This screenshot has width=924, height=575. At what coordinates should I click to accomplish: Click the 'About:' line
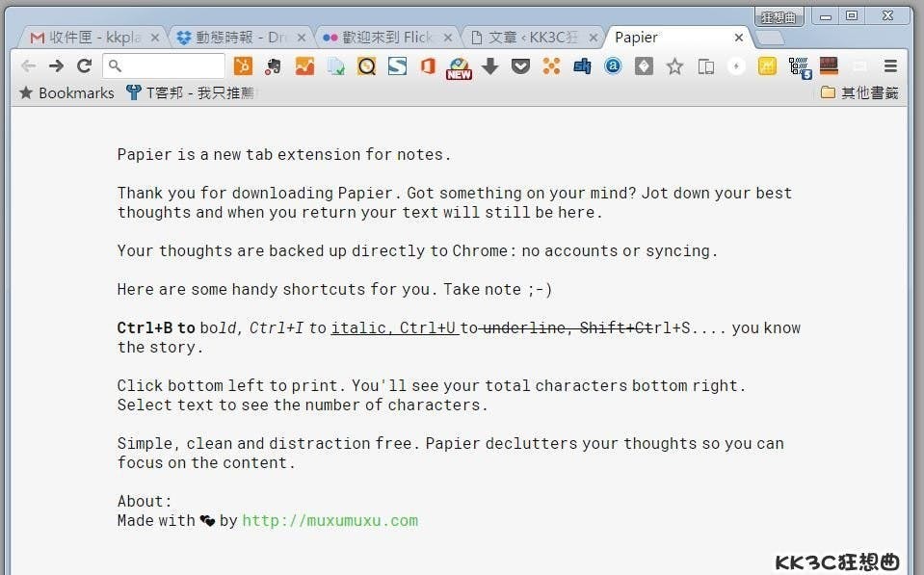(x=145, y=502)
